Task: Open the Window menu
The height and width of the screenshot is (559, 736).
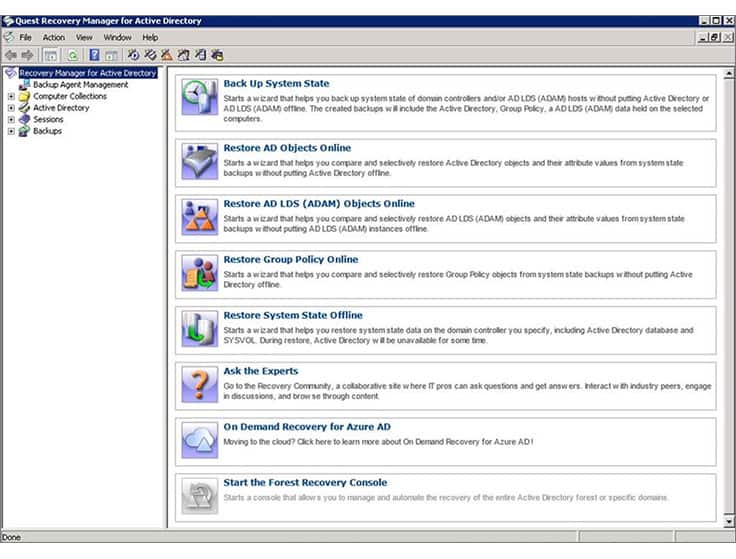Action: click(x=117, y=38)
